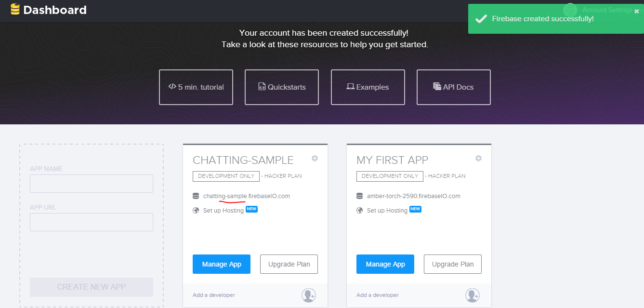Click add developer avatar icon on CHATTING-SAMPLE
The height and width of the screenshot is (308, 644).
point(309,295)
